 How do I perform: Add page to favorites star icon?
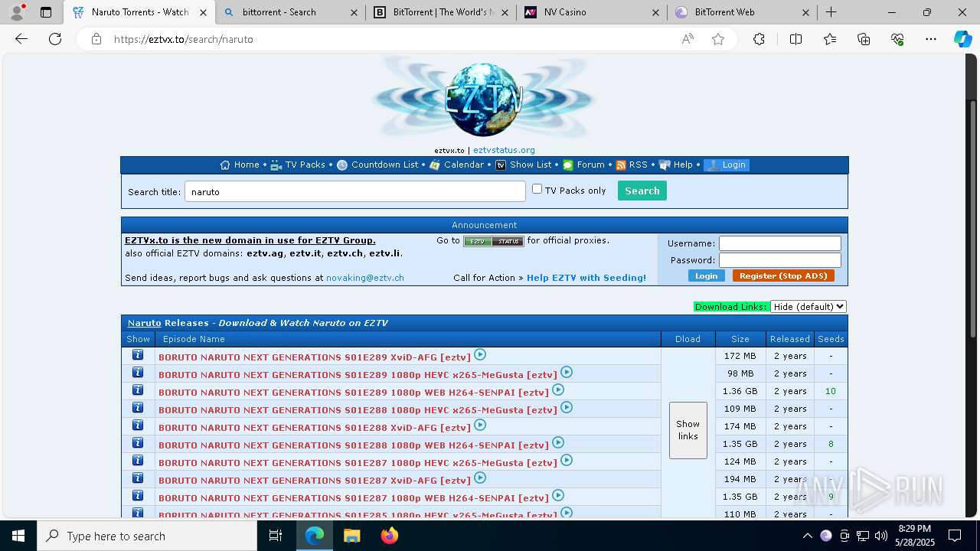point(718,39)
